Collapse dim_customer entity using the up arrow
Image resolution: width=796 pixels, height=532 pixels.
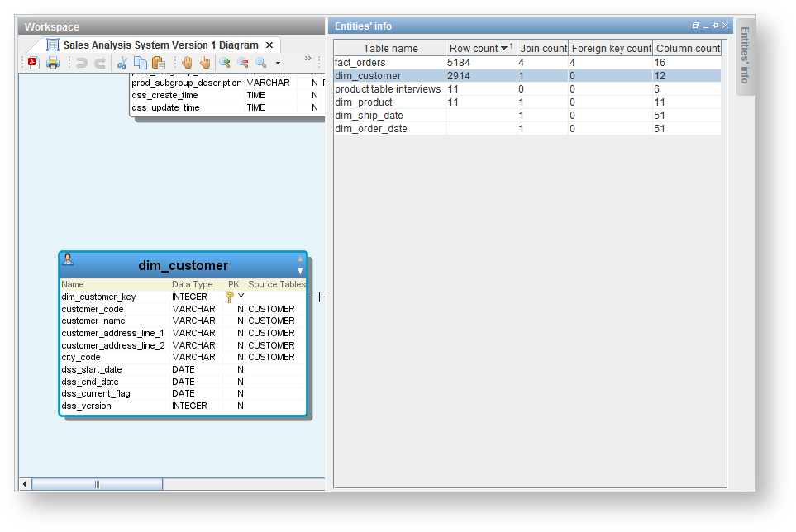click(x=300, y=259)
